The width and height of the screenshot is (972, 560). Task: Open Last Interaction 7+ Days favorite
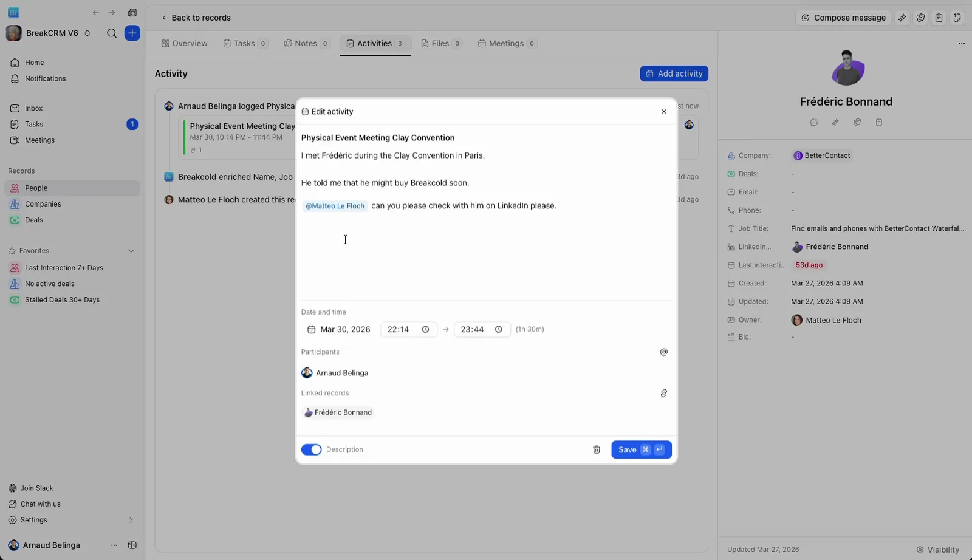click(72, 268)
